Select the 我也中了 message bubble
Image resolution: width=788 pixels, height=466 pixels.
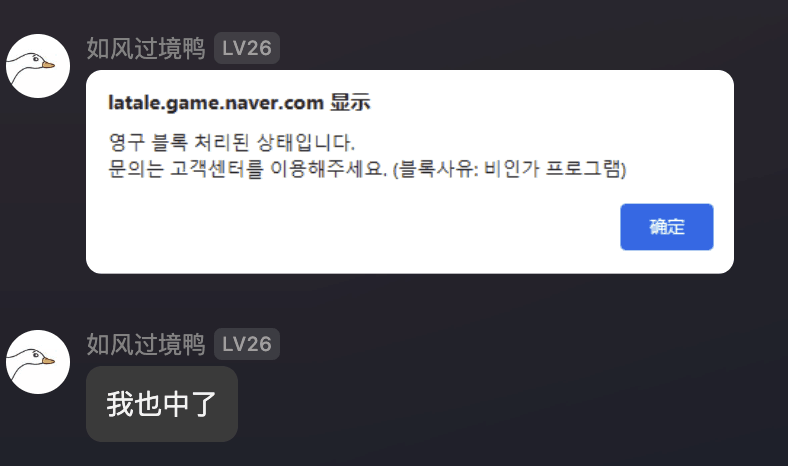click(162, 404)
